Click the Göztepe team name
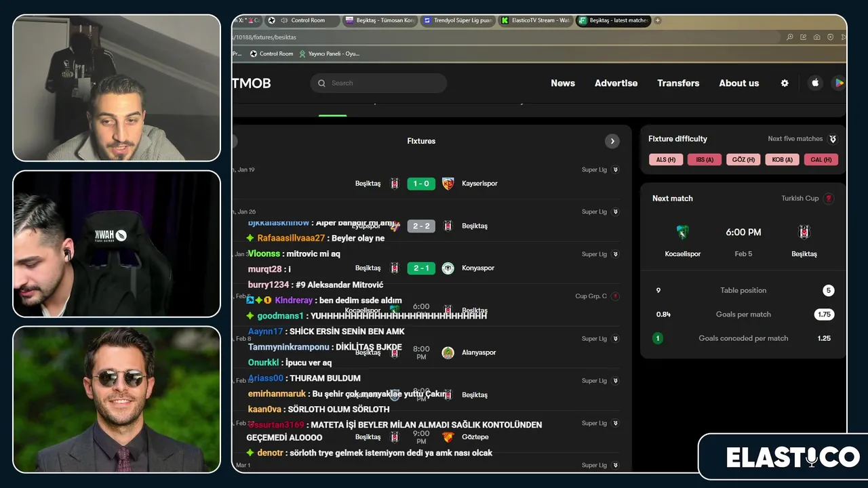The height and width of the screenshot is (488, 868). [x=475, y=437]
